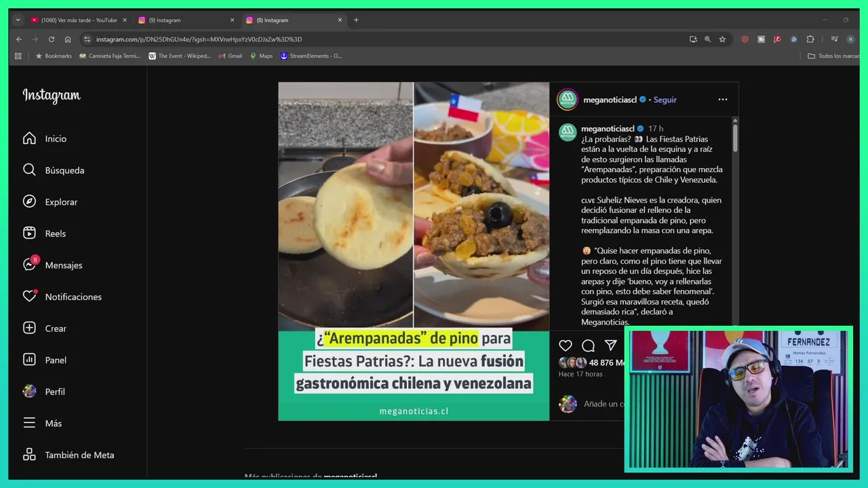Open the Maps bookmark
The image size is (868, 488).
click(261, 56)
